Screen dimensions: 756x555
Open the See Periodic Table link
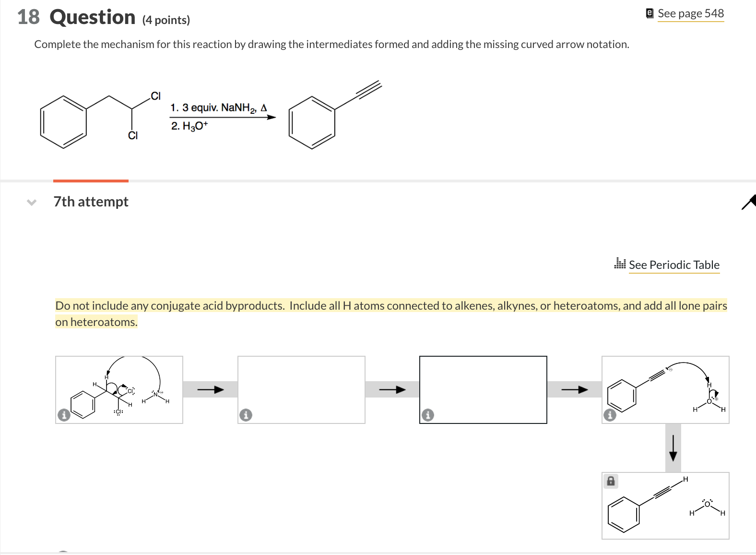coord(674,265)
